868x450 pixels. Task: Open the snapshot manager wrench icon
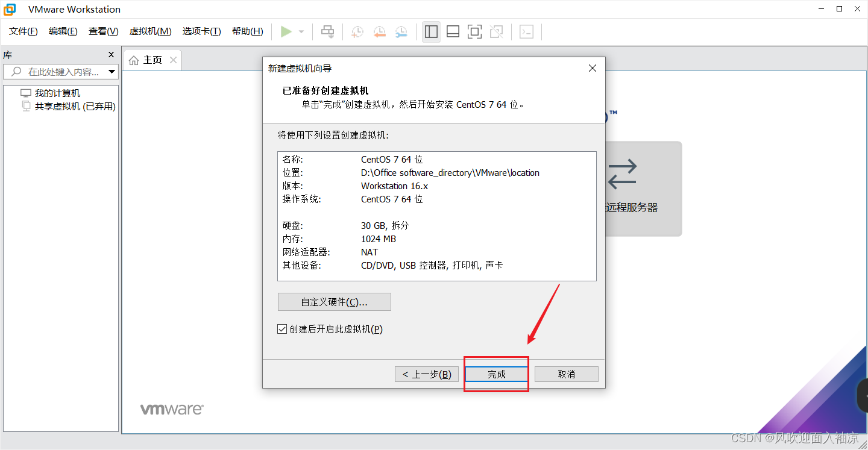pos(401,32)
